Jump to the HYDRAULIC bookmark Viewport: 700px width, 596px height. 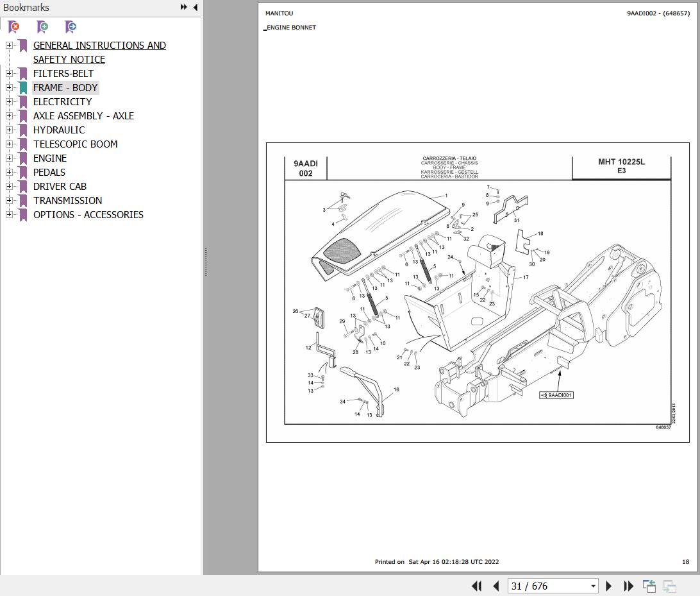click(x=59, y=130)
